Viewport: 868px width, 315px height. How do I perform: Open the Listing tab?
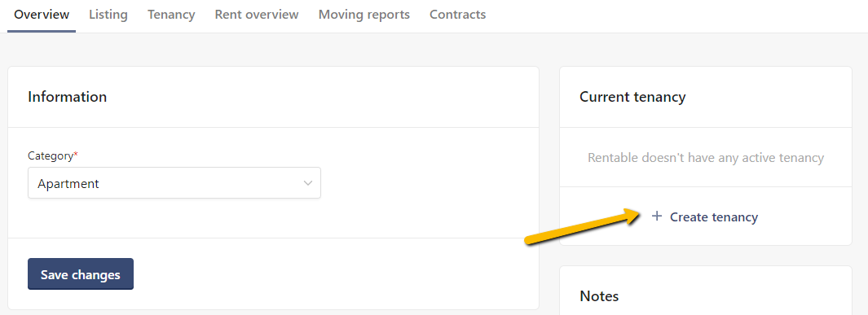click(x=108, y=15)
